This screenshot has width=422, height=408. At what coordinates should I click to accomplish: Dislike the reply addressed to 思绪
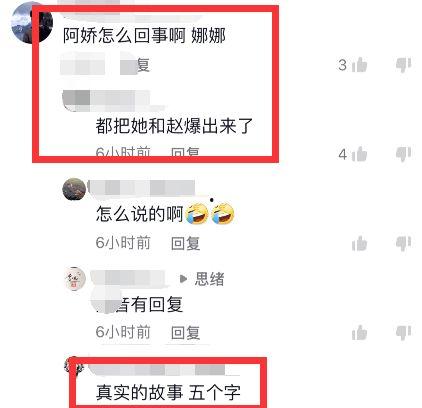[403, 333]
